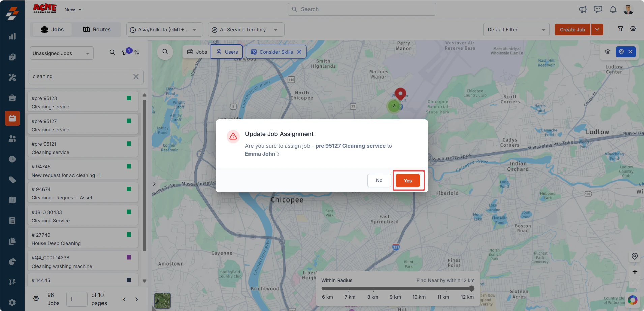Go to the next page of jobs
Screen dimensions: 644x311
point(136,299)
